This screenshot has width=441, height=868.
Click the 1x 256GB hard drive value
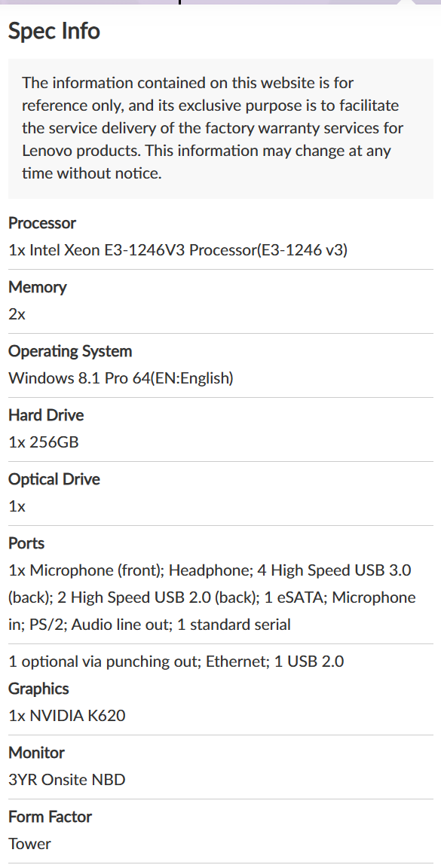click(43, 442)
